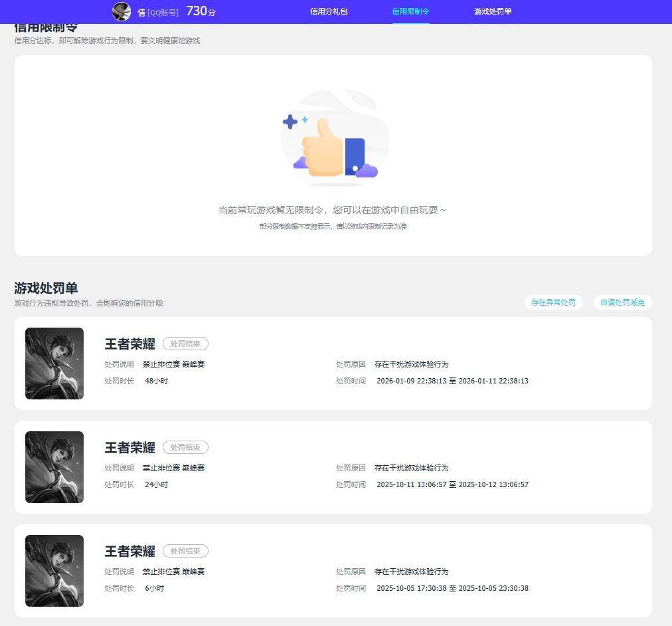
Task: Click the 游戏行为违规导致处罚 subtitle
Action: coord(89,303)
